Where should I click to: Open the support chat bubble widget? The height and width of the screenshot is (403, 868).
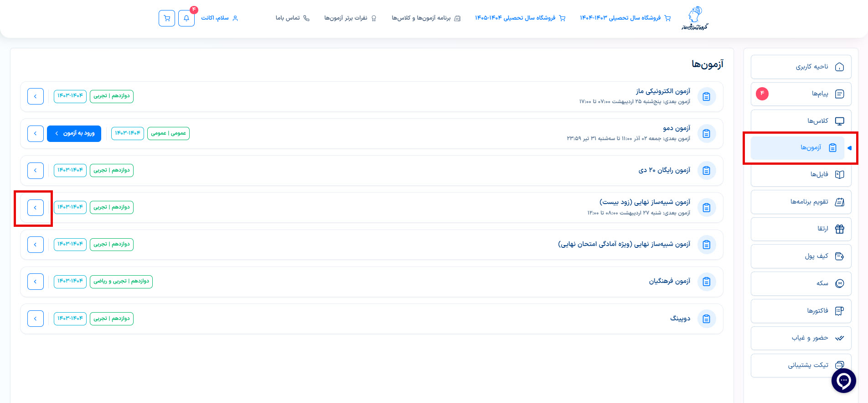click(843, 381)
